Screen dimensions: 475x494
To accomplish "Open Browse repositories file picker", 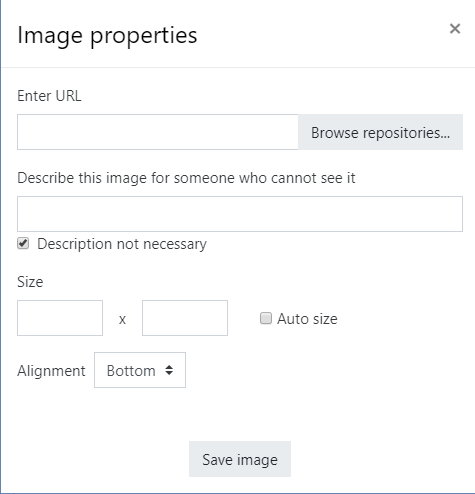I will click(x=380, y=132).
